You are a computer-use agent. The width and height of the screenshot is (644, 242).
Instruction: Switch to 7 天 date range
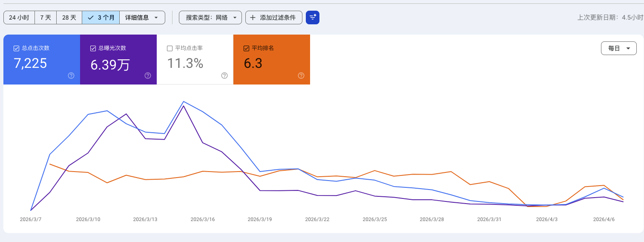pos(46,17)
